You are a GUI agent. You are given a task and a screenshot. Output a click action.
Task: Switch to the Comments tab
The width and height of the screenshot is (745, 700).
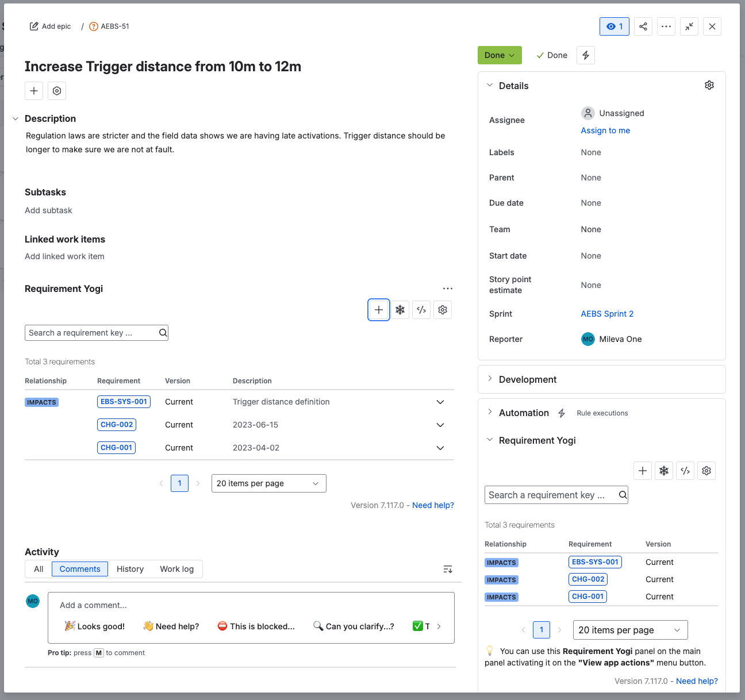[80, 569]
